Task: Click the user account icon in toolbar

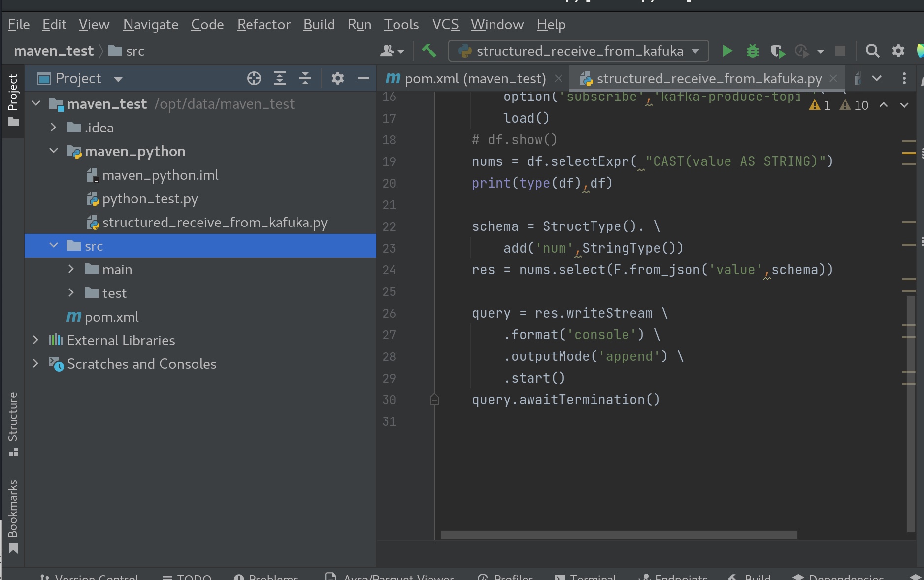Action: [x=392, y=51]
